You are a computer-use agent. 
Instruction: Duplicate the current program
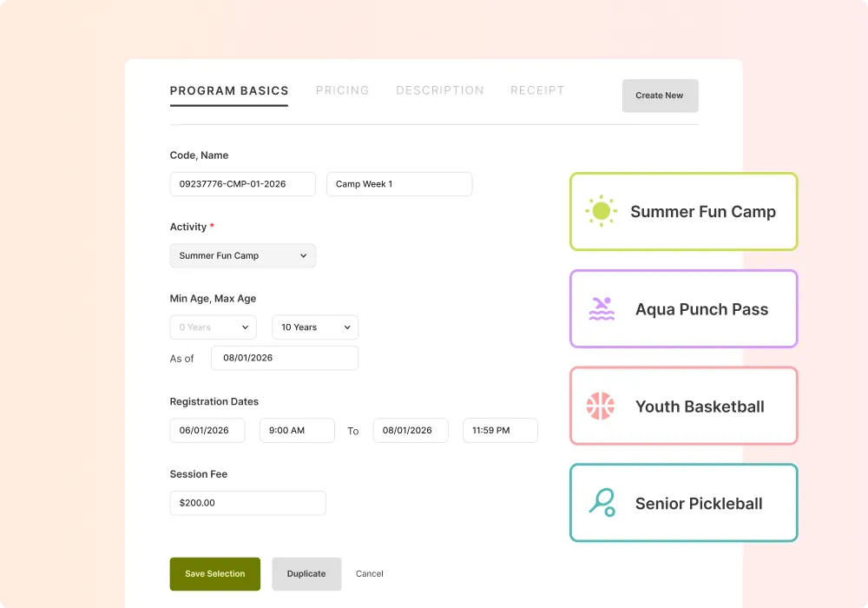(306, 574)
